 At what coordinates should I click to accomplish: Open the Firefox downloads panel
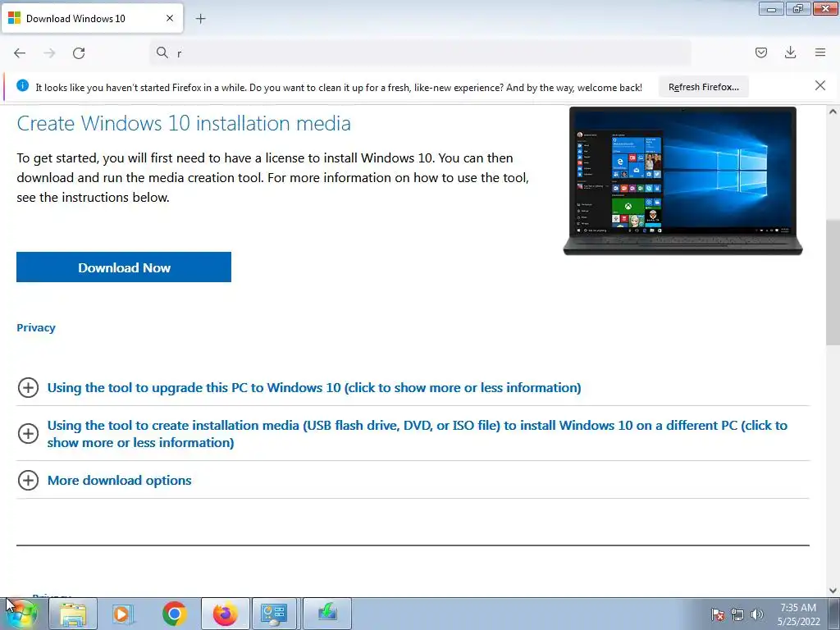click(x=790, y=52)
